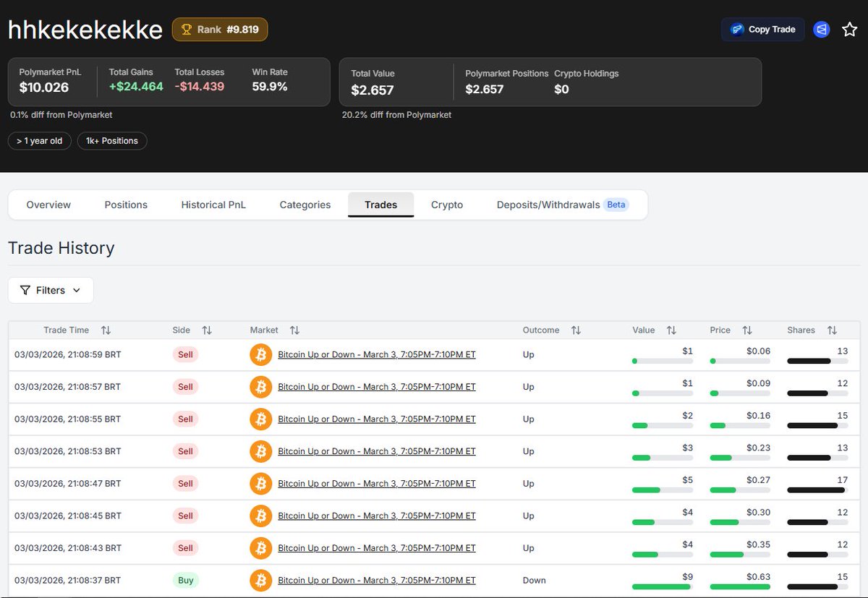The height and width of the screenshot is (598, 868).
Task: Click Total Value $2.657 figure
Action: click(373, 90)
